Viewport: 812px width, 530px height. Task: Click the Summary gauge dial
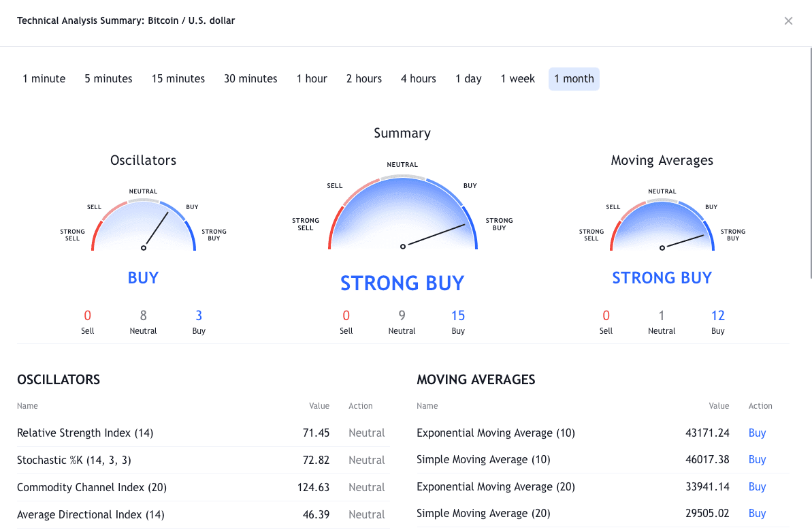402,215
